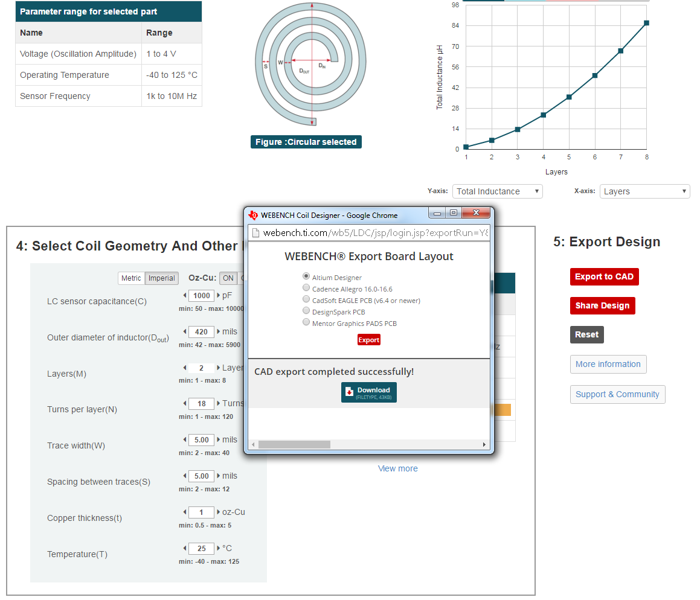Increase outer diameter with right arrow

tap(218, 331)
